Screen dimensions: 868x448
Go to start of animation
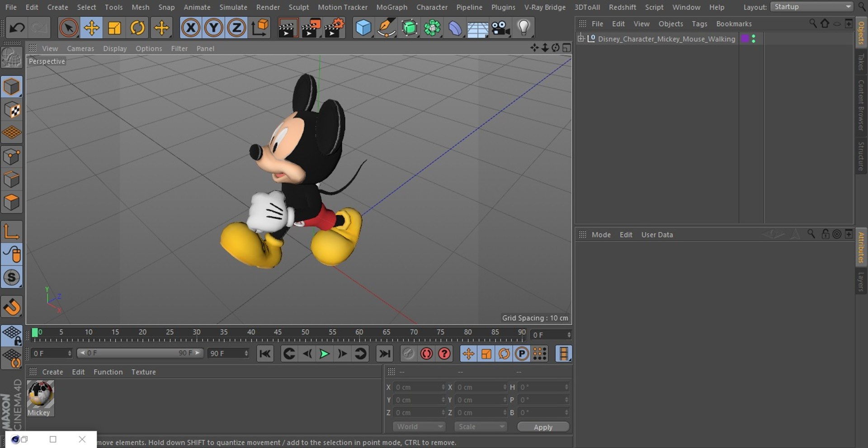point(265,354)
